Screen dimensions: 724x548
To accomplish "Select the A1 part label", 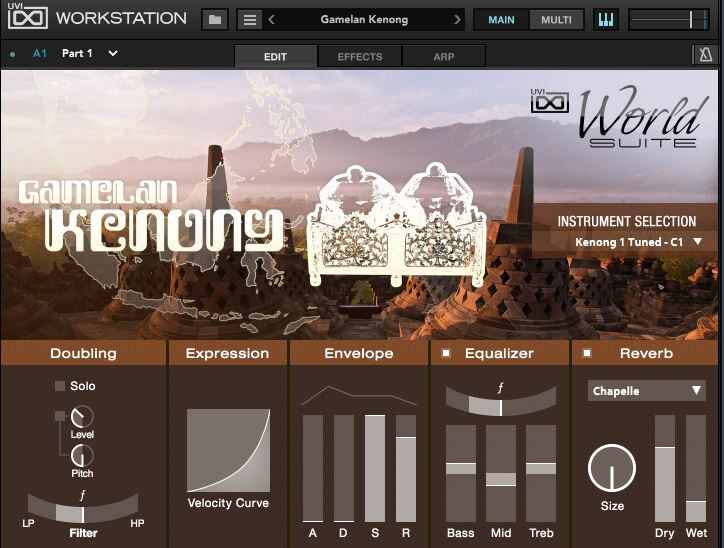I will (x=40, y=54).
